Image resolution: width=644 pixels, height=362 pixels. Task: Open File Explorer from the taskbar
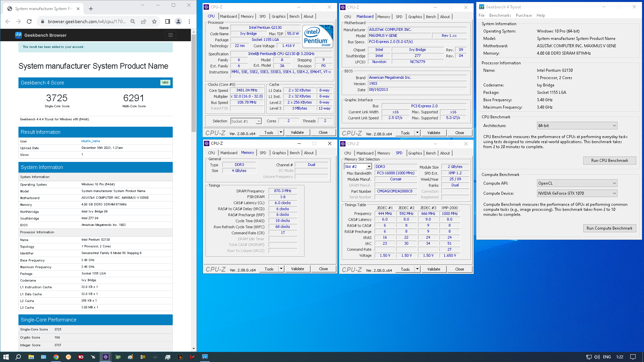31,357
